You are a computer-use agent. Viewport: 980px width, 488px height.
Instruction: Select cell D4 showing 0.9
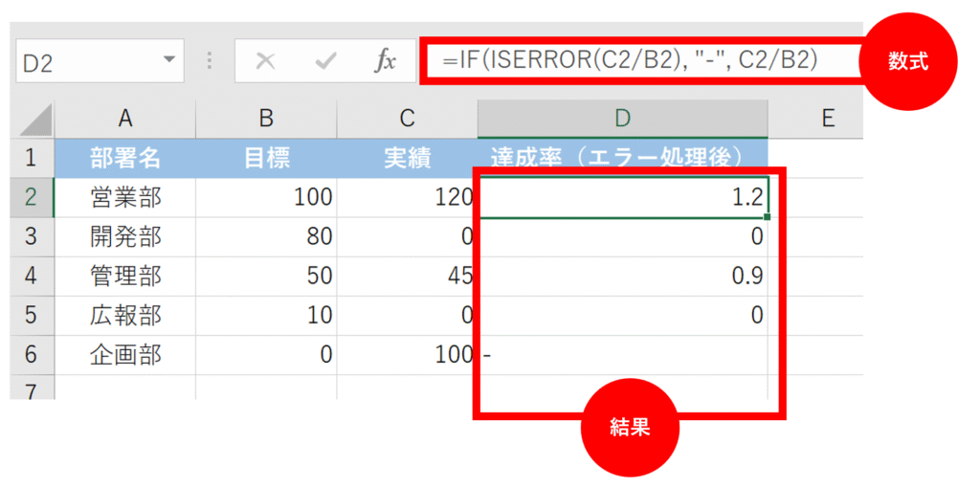[622, 277]
